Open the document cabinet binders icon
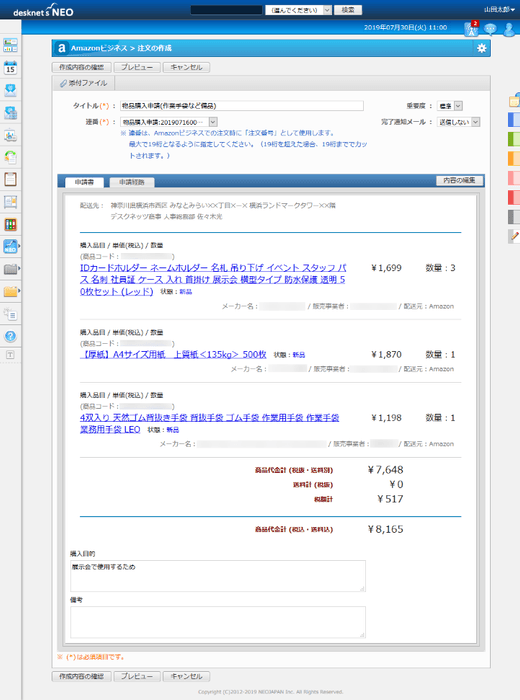The width and height of the screenshot is (520, 700). tap(10, 224)
